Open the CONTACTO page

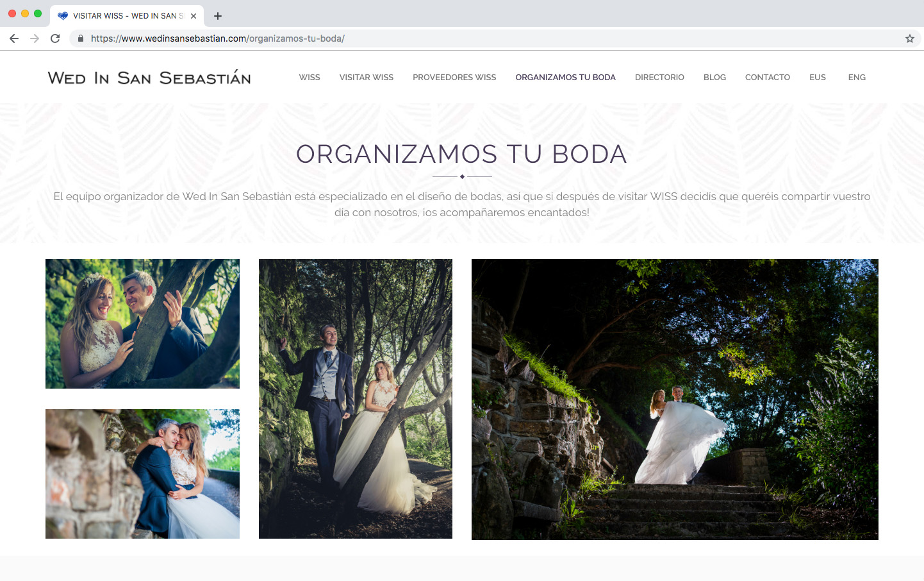coord(767,78)
